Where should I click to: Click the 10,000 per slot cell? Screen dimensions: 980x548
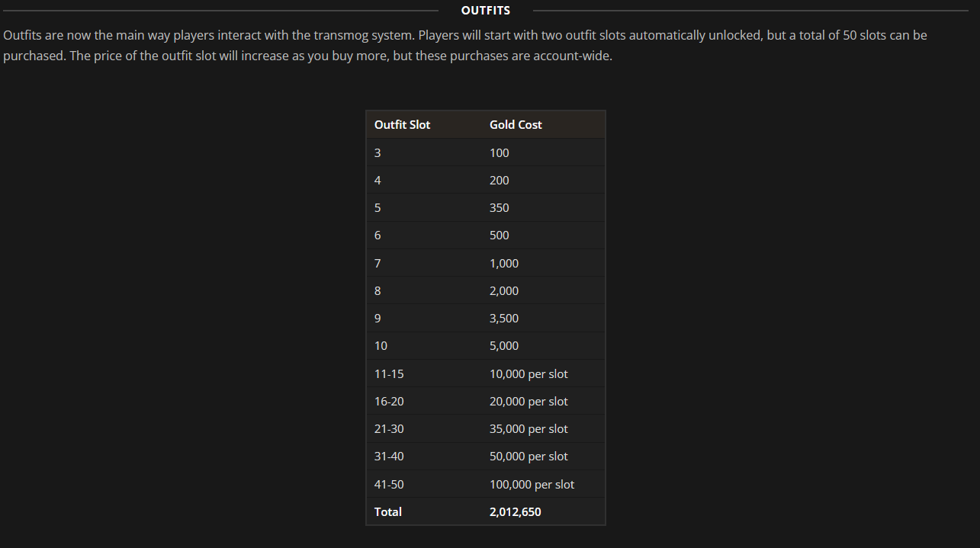point(529,373)
